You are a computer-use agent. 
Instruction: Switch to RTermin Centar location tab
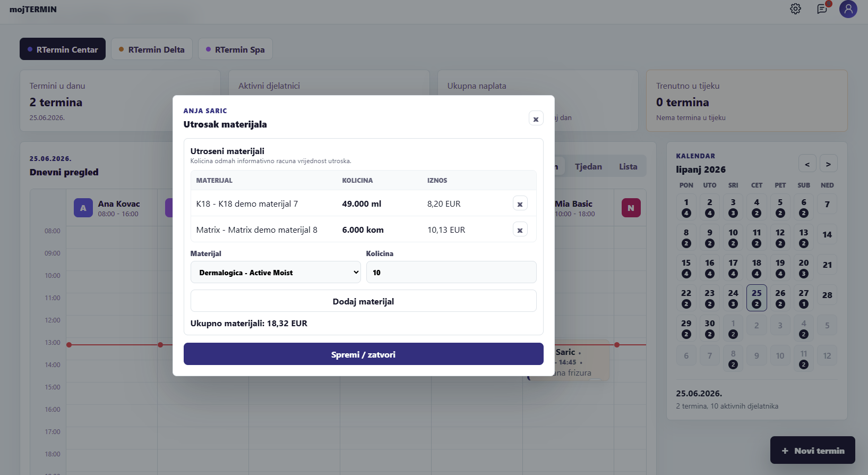63,49
